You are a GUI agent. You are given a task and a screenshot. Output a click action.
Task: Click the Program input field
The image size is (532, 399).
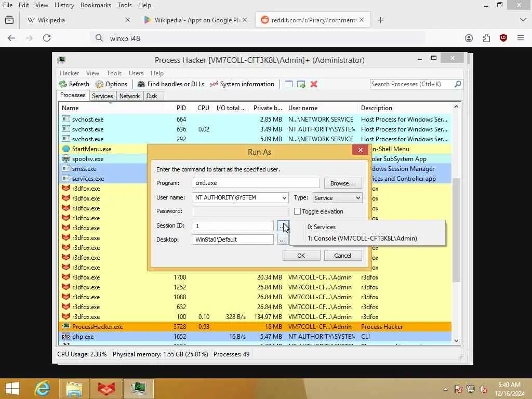tap(256, 183)
